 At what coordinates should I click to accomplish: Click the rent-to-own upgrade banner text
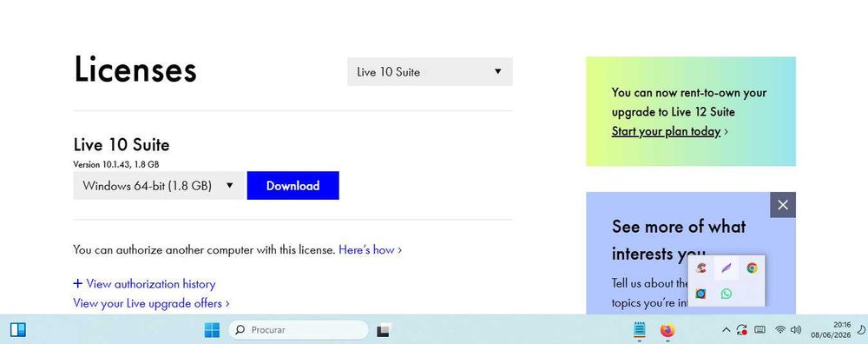point(689,102)
